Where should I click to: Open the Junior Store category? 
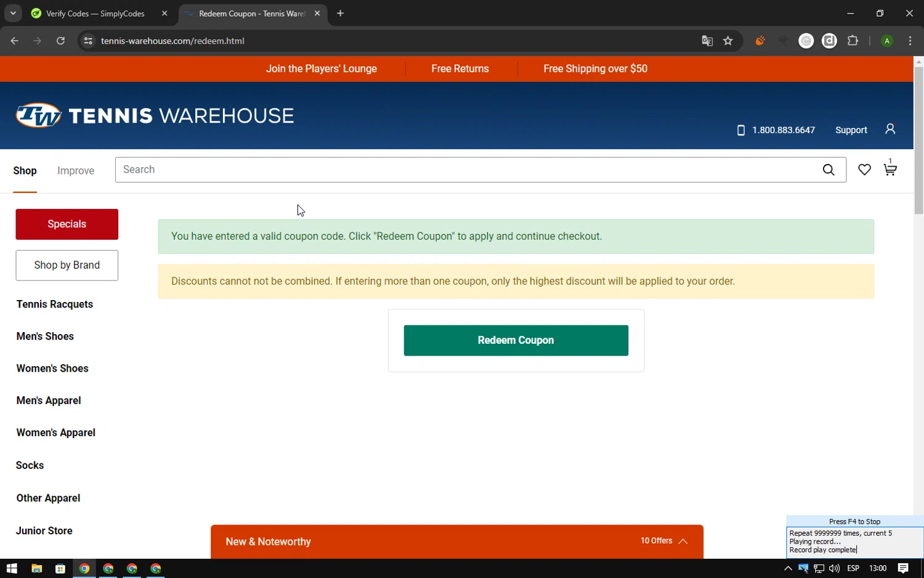[x=44, y=530]
